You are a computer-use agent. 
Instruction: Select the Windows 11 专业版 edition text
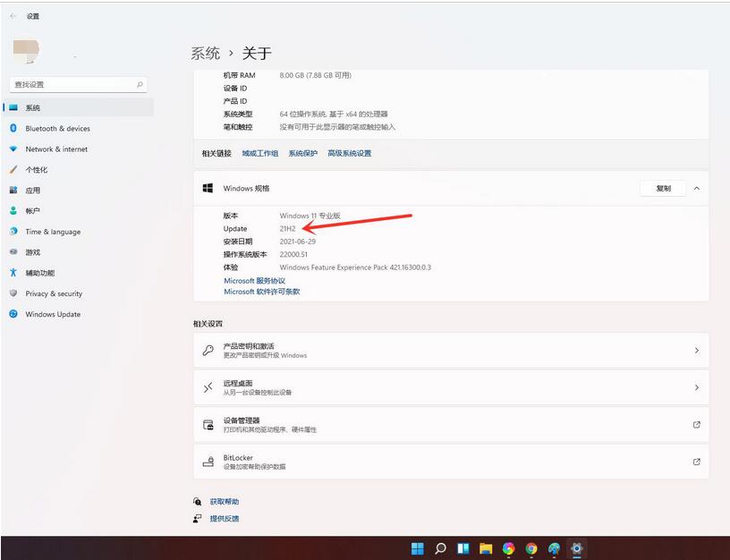point(310,216)
